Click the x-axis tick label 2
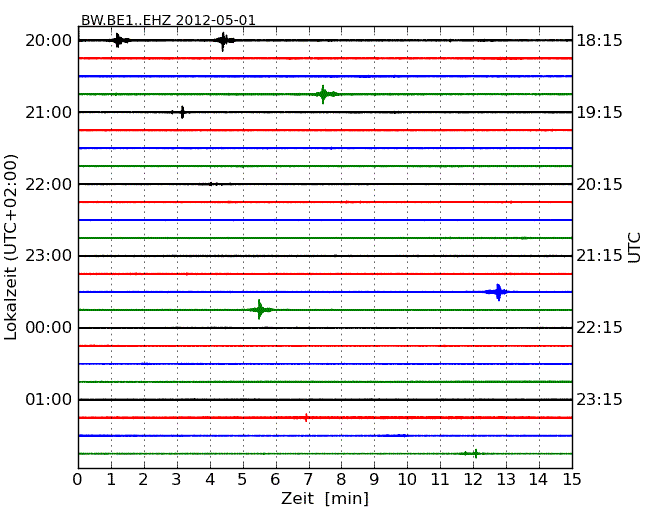Image resolution: width=650 pixels, height=520 pixels. tap(143, 480)
